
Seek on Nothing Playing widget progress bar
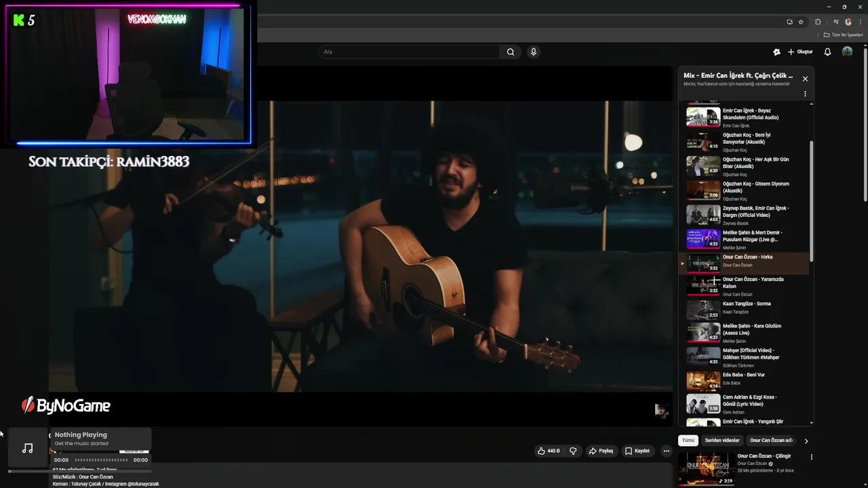click(100, 460)
